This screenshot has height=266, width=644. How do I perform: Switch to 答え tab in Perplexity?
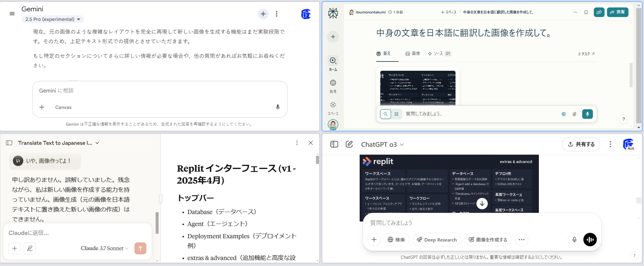pyautogui.click(x=383, y=54)
